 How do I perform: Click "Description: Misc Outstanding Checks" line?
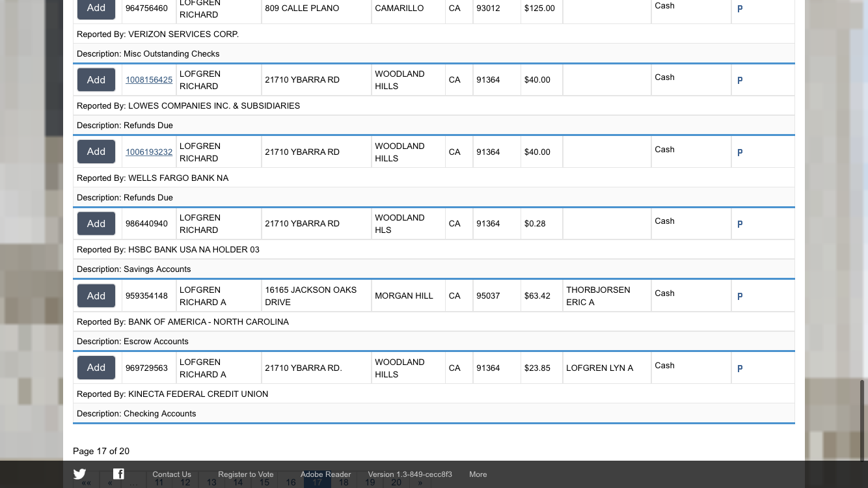[148, 53]
